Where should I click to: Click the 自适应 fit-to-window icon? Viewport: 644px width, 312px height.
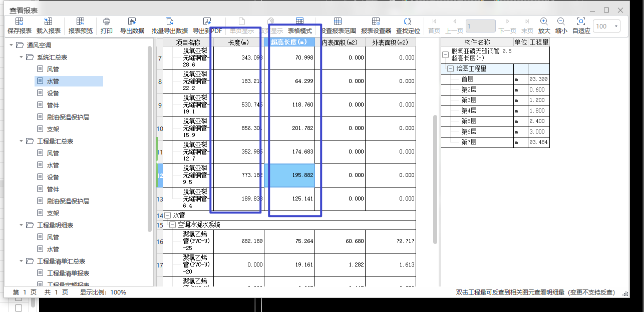(x=581, y=21)
